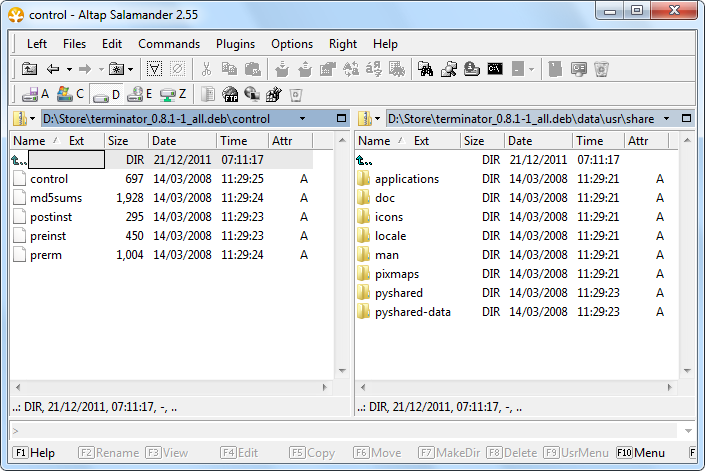Open the Forward history dropdown arrow

coord(101,70)
